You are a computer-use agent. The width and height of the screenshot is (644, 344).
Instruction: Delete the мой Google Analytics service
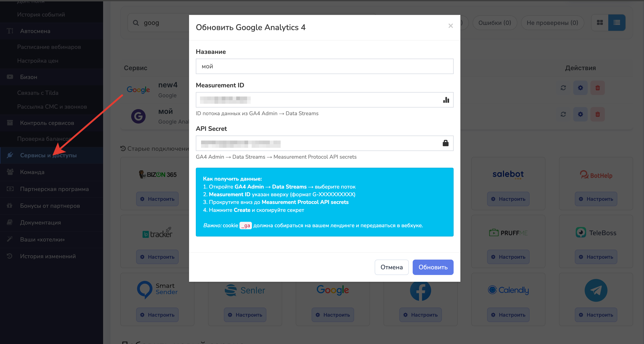click(597, 114)
